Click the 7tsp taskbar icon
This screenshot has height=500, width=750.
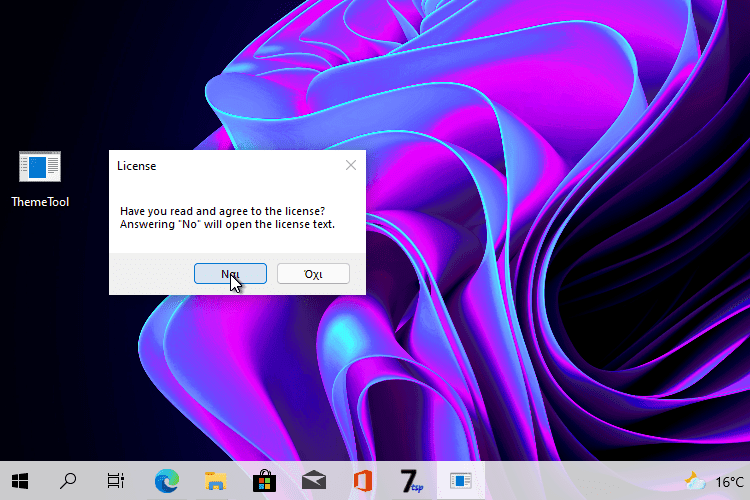(411, 481)
